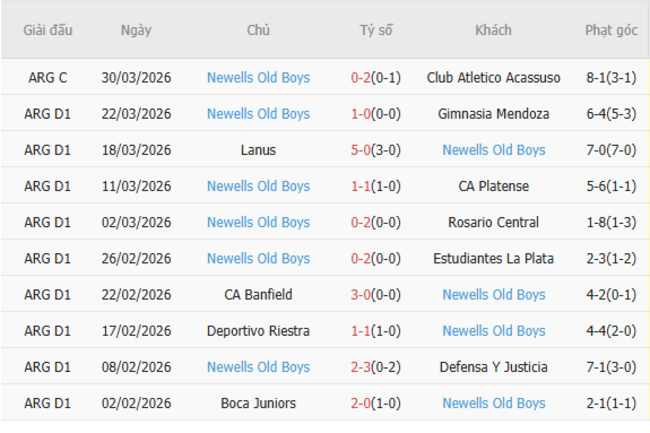Open the Gimnasia Mendoza team page
The width and height of the screenshot is (650, 433).
pyautogui.click(x=493, y=114)
